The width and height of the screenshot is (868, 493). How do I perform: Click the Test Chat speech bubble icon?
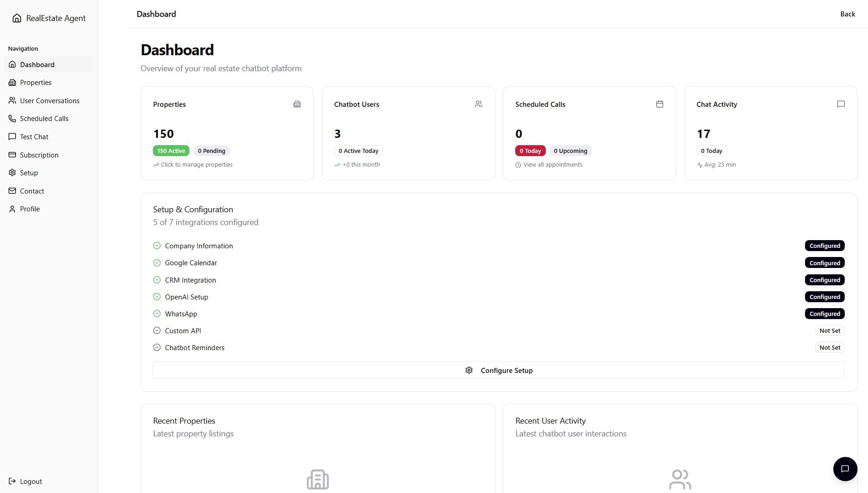(12, 136)
